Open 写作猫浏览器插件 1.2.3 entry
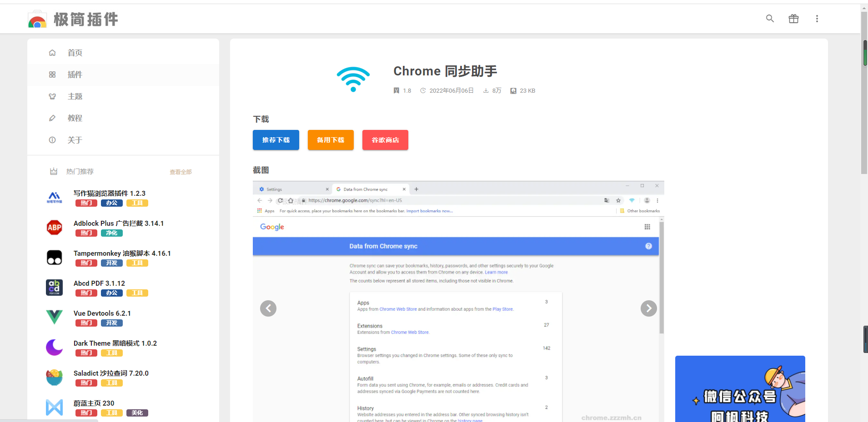868x422 pixels. click(x=110, y=194)
